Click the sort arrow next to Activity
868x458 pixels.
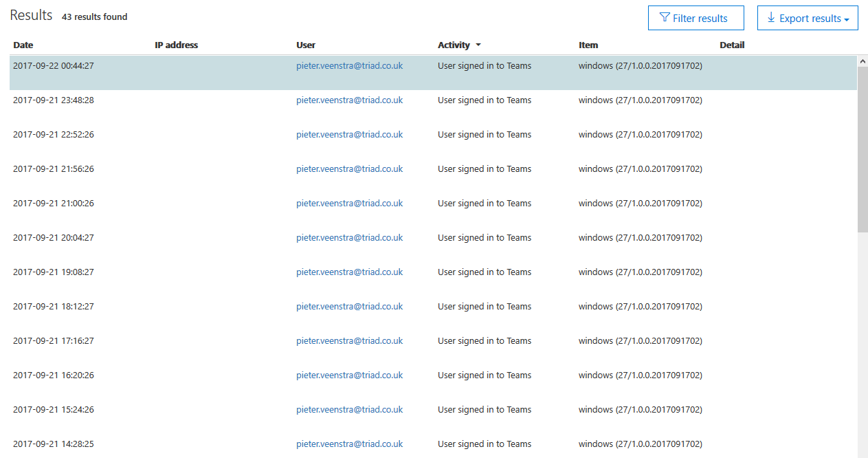[x=478, y=45]
